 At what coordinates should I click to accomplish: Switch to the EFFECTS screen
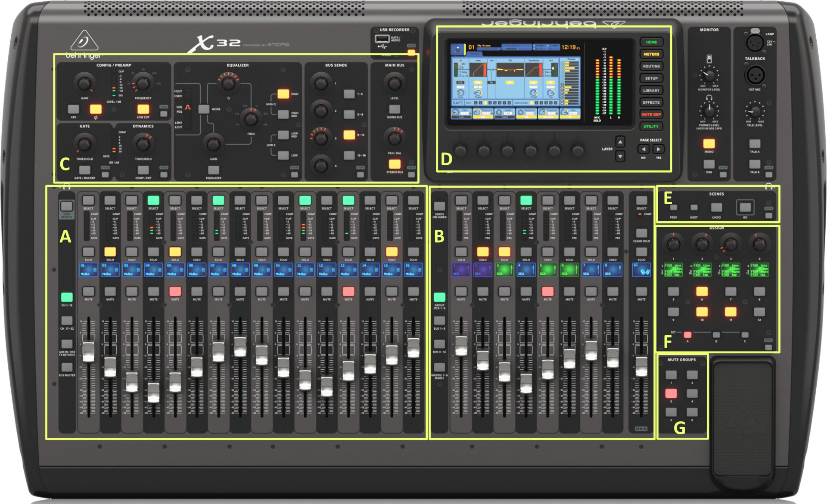click(651, 102)
